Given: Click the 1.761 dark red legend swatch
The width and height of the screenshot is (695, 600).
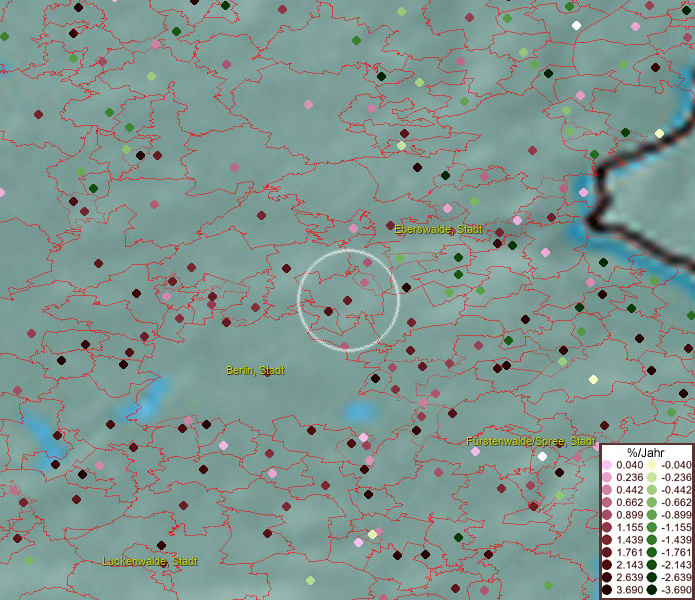Looking at the screenshot, I should click(x=607, y=553).
